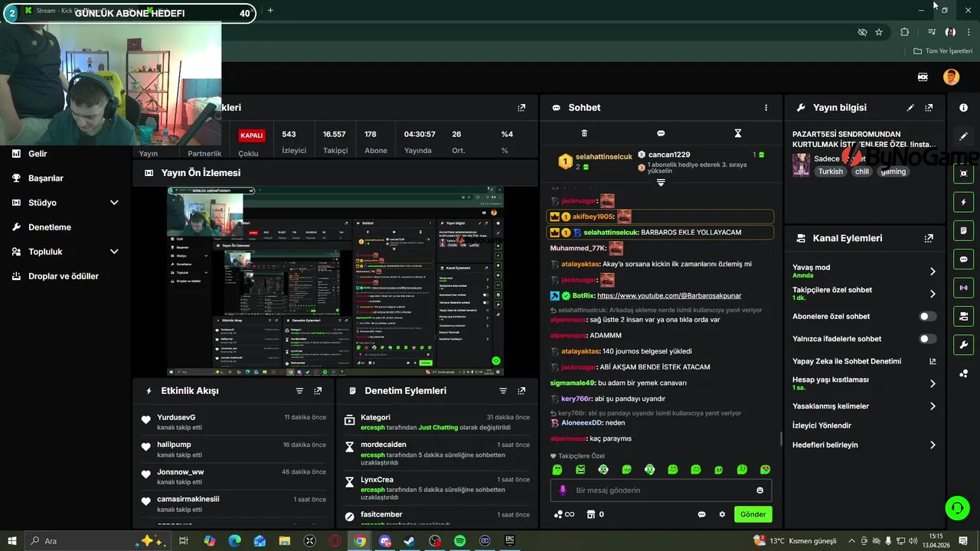
Task: Click the Bir mesaj gönderin input field
Action: tap(661, 491)
